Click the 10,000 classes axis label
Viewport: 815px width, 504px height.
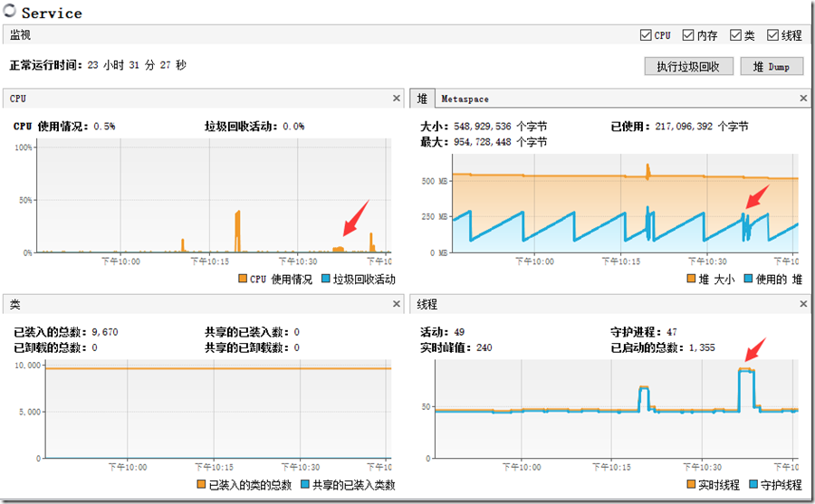(27, 366)
